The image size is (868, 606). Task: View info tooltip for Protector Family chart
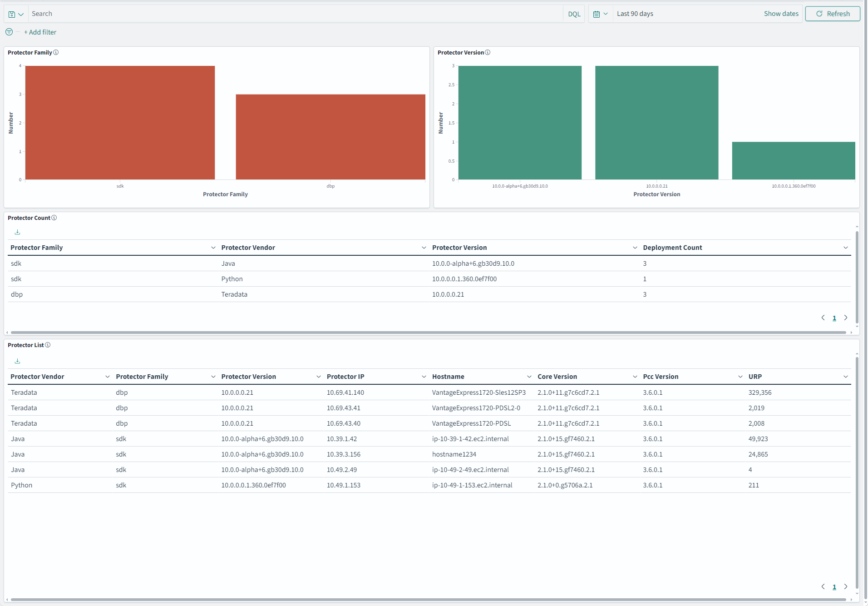coord(56,52)
